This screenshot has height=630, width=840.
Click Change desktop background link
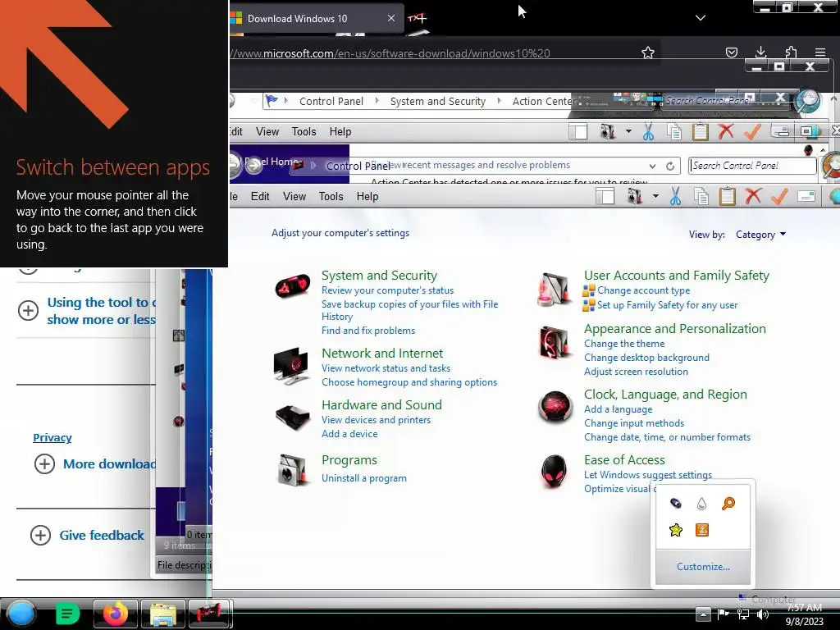pos(646,358)
